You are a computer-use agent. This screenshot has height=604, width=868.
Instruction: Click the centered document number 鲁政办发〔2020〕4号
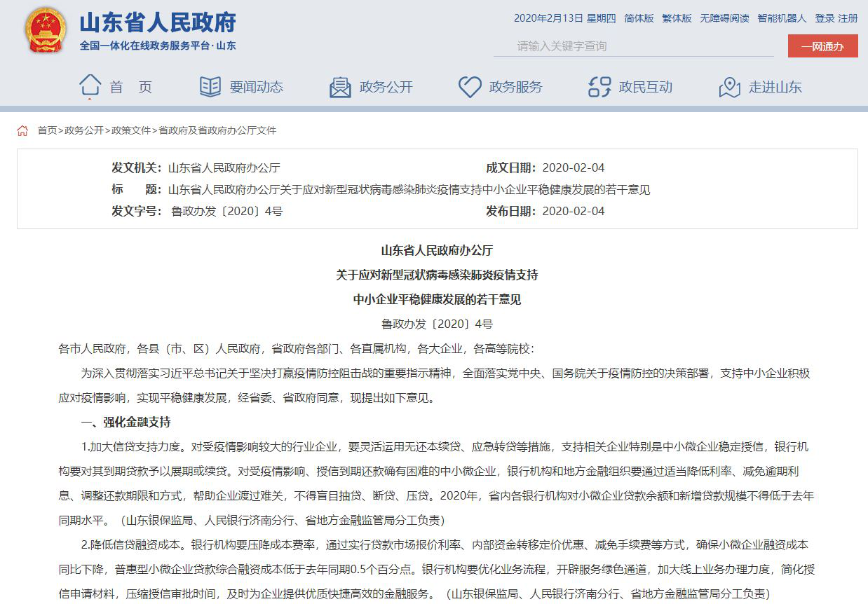pos(437,324)
